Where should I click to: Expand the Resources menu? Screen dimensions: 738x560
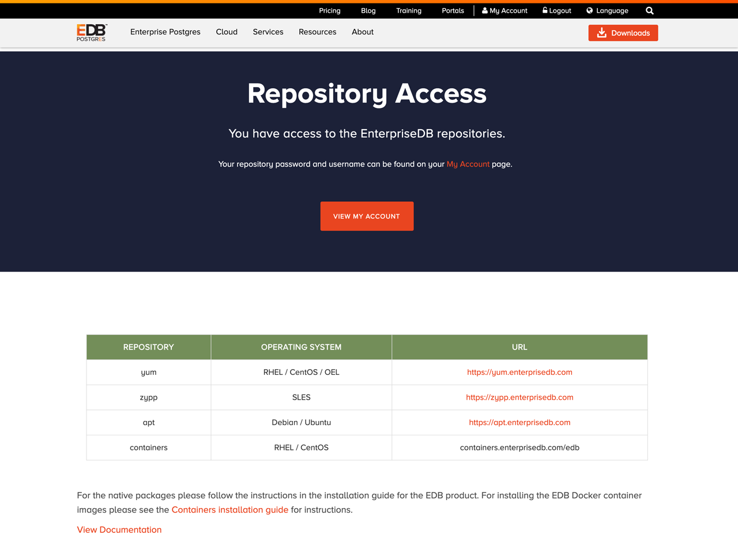pos(318,32)
